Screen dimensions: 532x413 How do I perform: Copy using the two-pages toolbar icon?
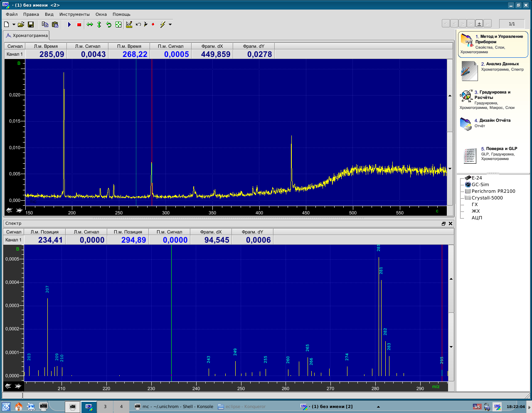(x=45, y=25)
